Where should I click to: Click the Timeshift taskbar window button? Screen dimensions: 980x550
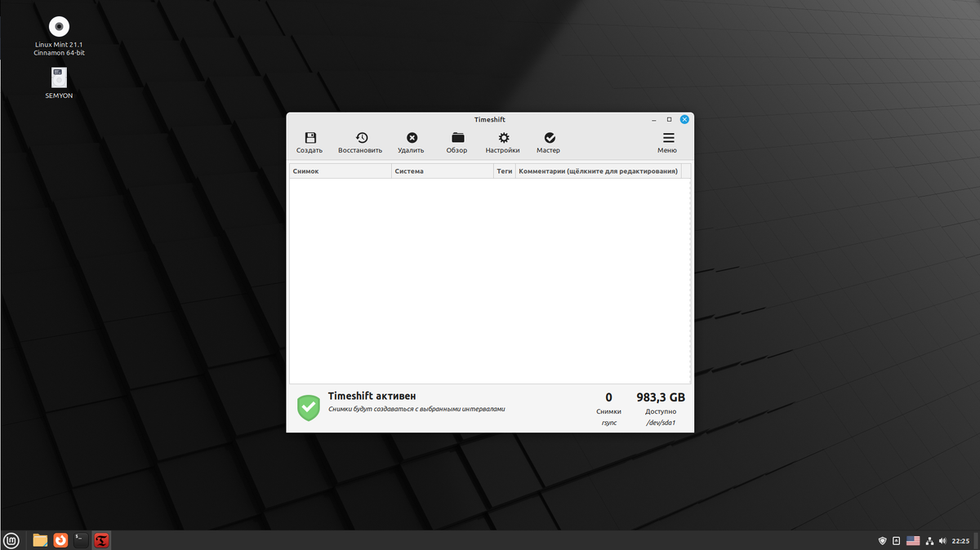(x=102, y=540)
